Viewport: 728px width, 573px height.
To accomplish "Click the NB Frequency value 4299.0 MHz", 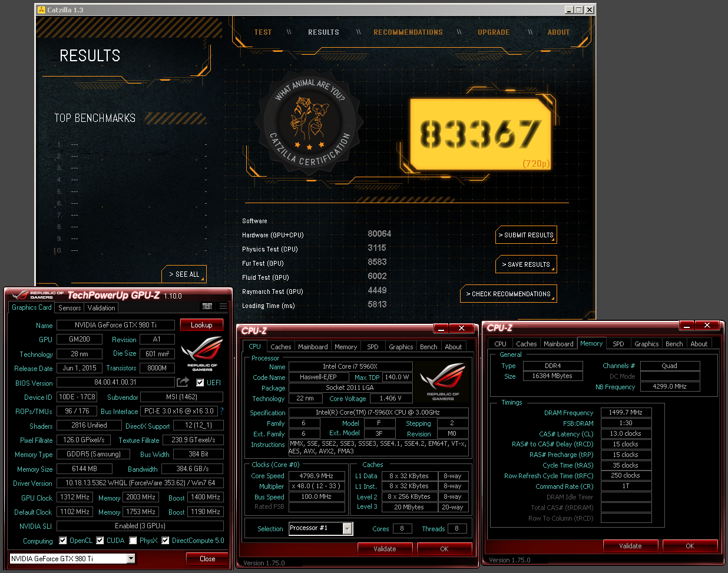I will 670,387.
